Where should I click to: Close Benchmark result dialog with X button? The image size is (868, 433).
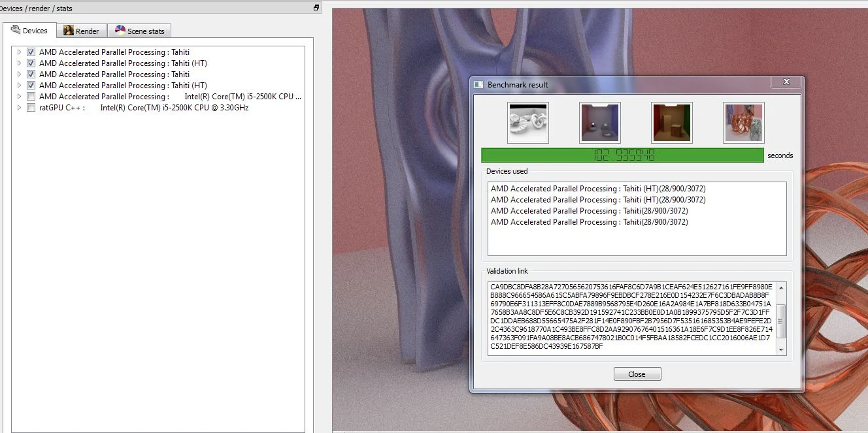786,82
